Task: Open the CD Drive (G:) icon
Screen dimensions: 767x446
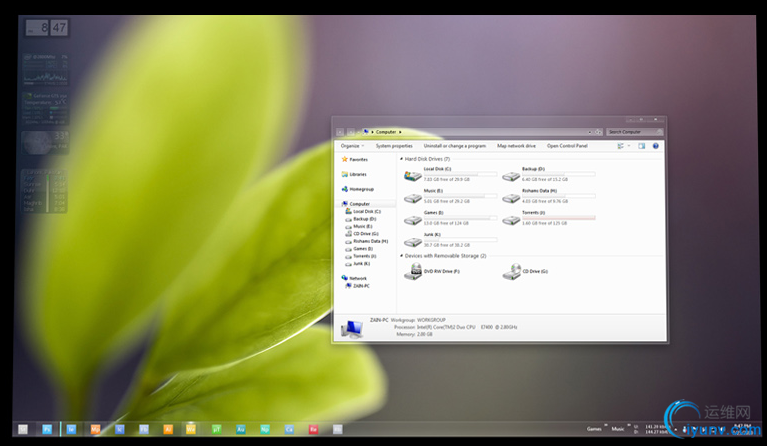Action: [511, 272]
